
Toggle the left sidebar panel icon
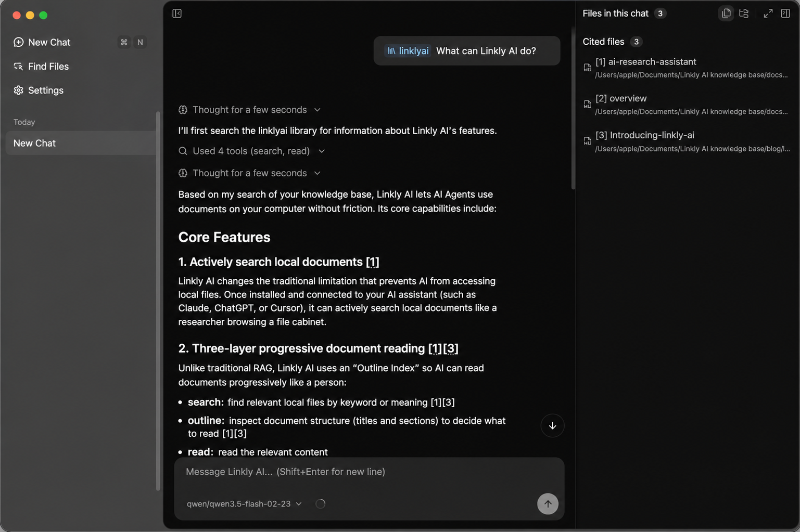coord(177,14)
